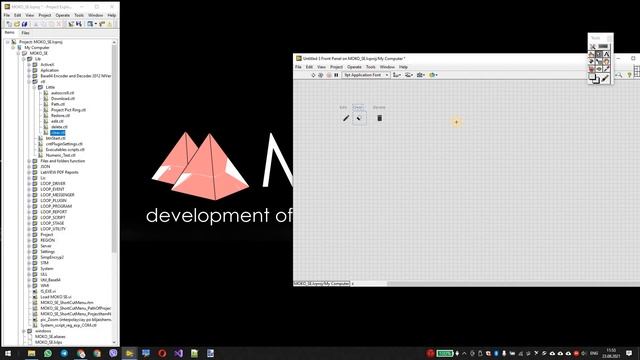Image resolution: width=640 pixels, height=360 pixels.
Task: Select autoscroll.ctl in project tree
Action: (x=62, y=93)
